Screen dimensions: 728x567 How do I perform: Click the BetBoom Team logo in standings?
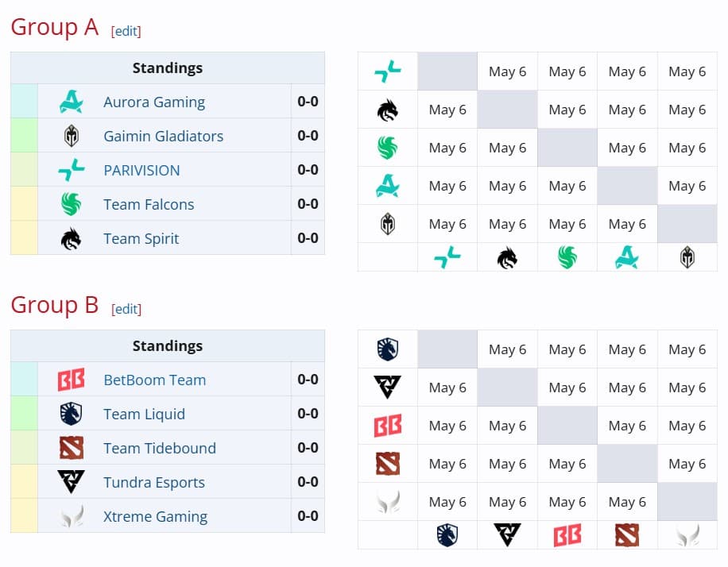point(71,380)
